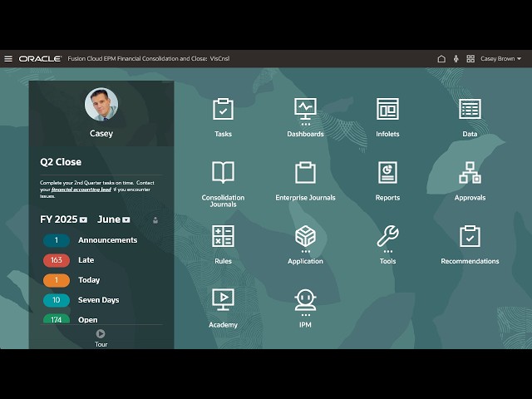Screen dimensions: 532x399
Task: Expand the dots under the IPM icon
Action: click(305, 315)
